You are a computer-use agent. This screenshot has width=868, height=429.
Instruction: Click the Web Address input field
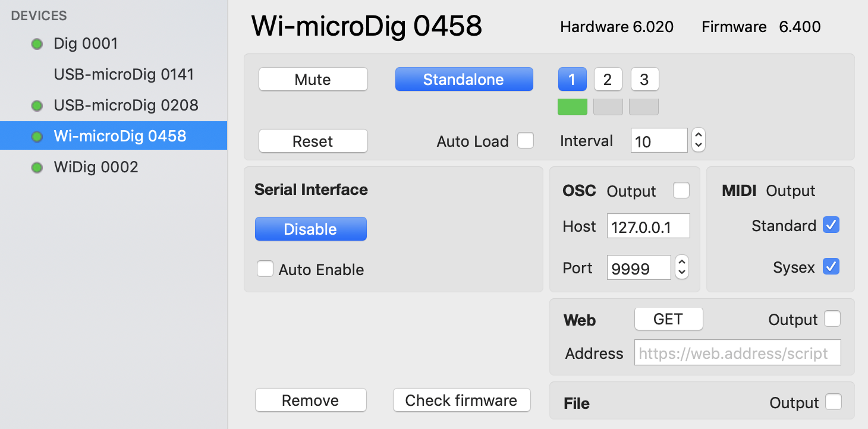[738, 352]
